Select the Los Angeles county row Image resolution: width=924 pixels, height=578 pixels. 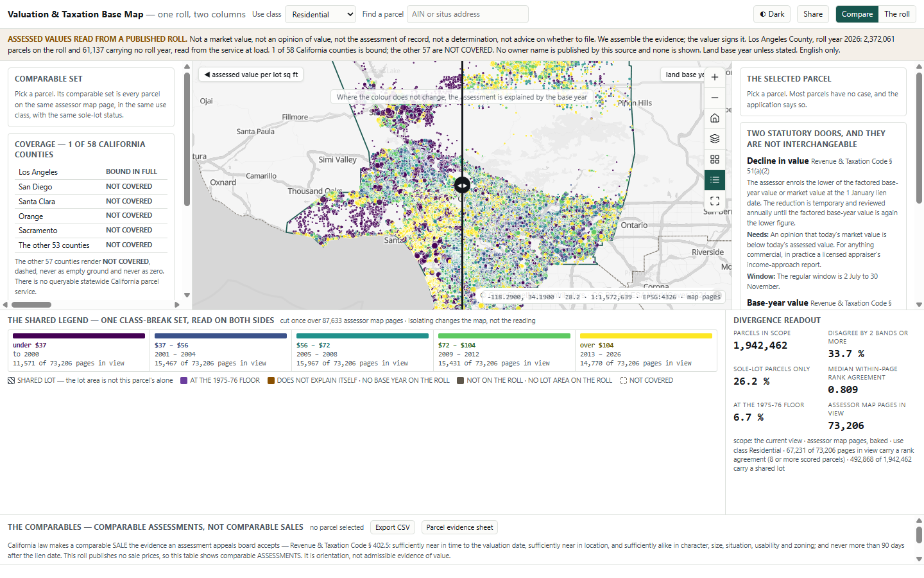click(x=91, y=172)
